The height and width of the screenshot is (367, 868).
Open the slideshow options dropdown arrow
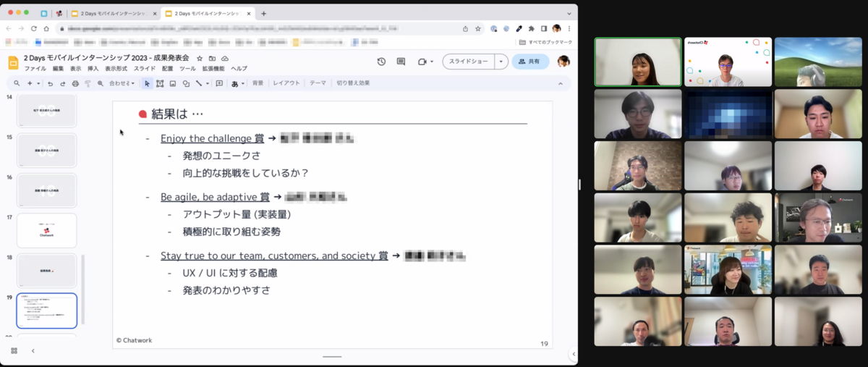pos(501,62)
